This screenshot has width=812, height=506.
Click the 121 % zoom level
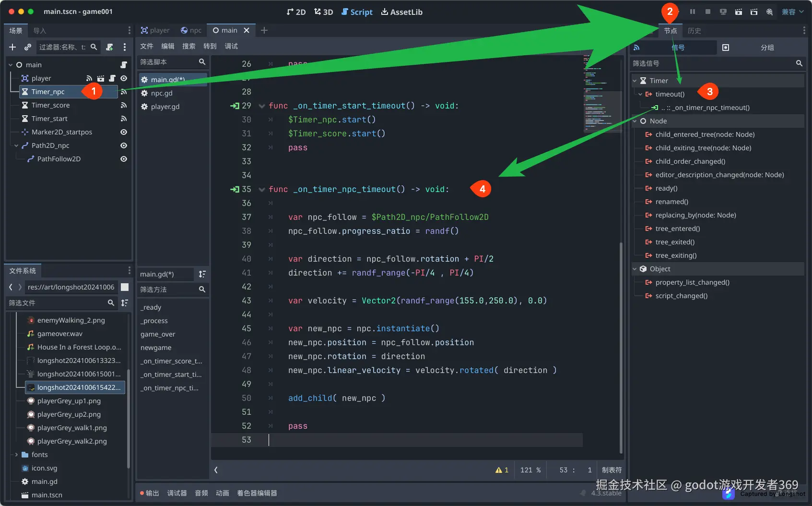[x=530, y=470]
